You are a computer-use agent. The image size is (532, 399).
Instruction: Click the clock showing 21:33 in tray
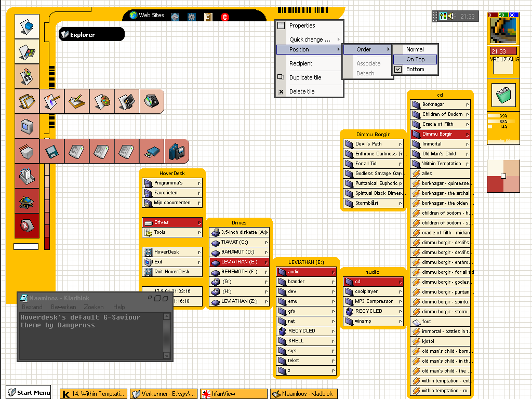[x=467, y=16]
